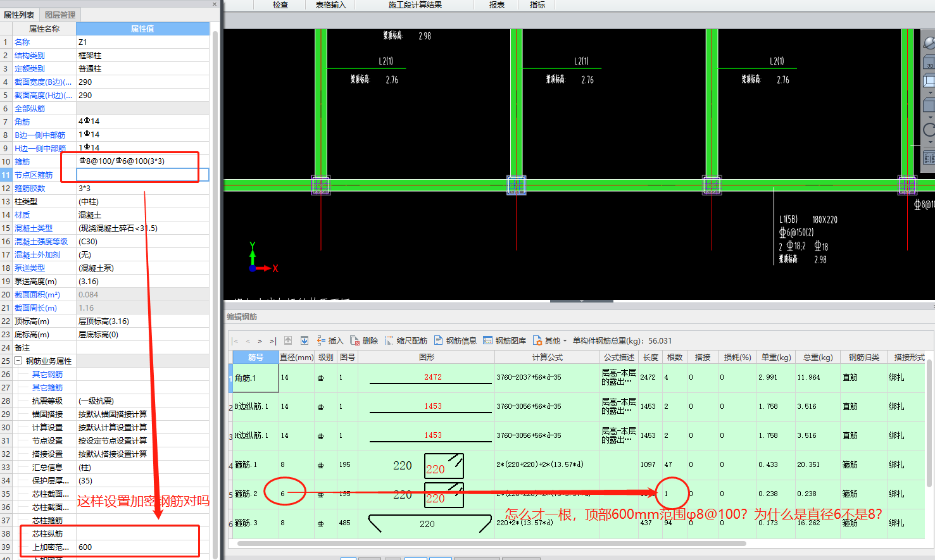Open the 报表 menu

pyautogui.click(x=497, y=5)
